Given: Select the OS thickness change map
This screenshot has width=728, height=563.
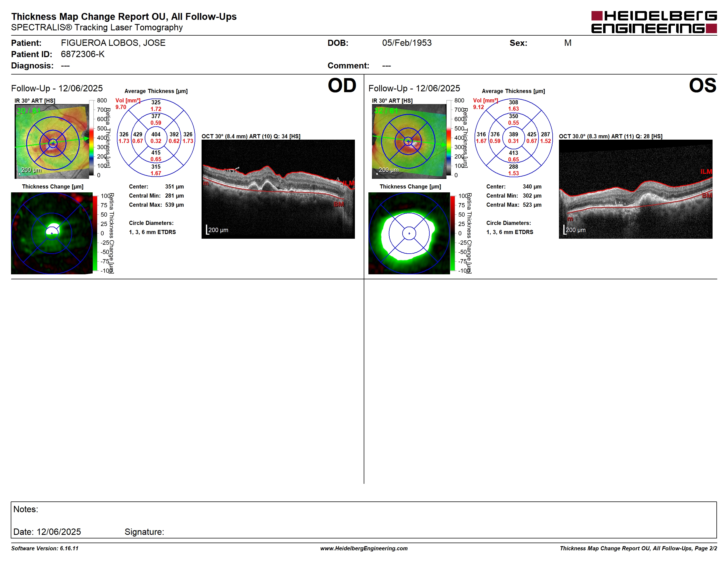Looking at the screenshot, I should [409, 233].
